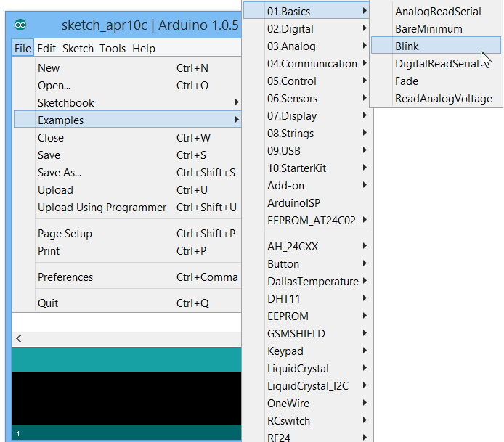
Task: Click Quit in the File menu
Action: coord(48,303)
